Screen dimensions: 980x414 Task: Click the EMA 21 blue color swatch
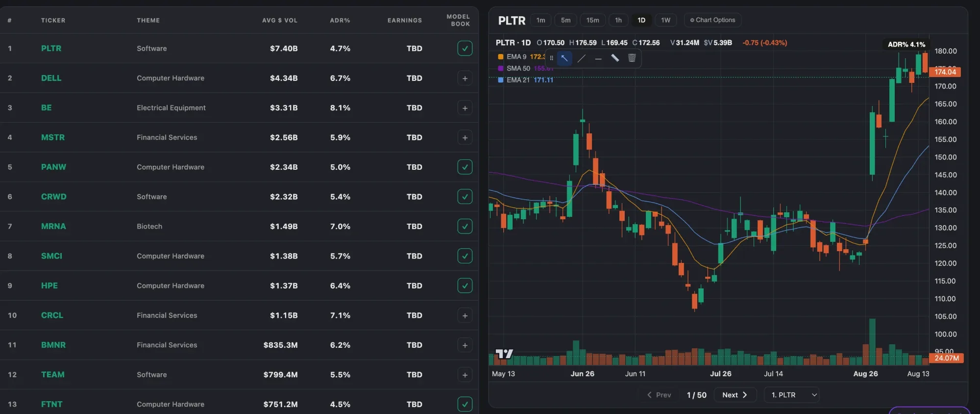[x=501, y=80]
